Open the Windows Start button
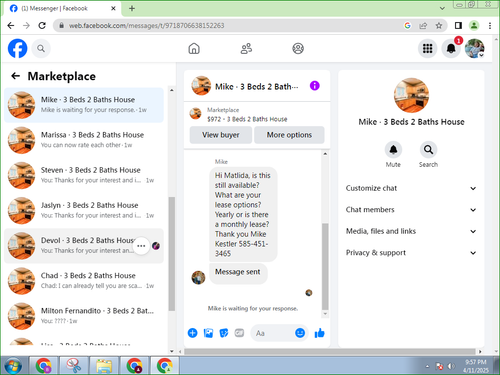The height and width of the screenshot is (375, 500). (13, 366)
